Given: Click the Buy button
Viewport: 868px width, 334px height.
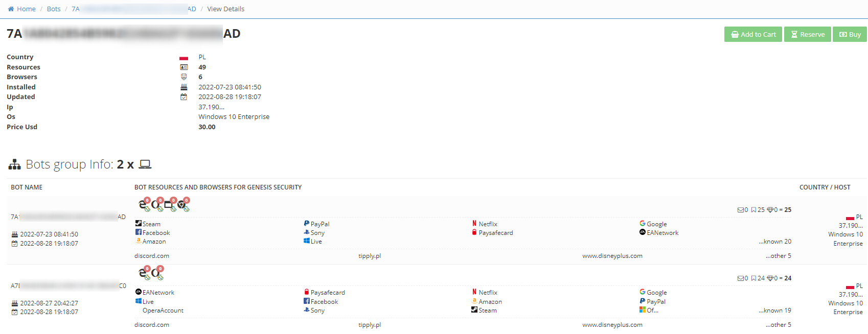Looking at the screenshot, I should [x=850, y=34].
